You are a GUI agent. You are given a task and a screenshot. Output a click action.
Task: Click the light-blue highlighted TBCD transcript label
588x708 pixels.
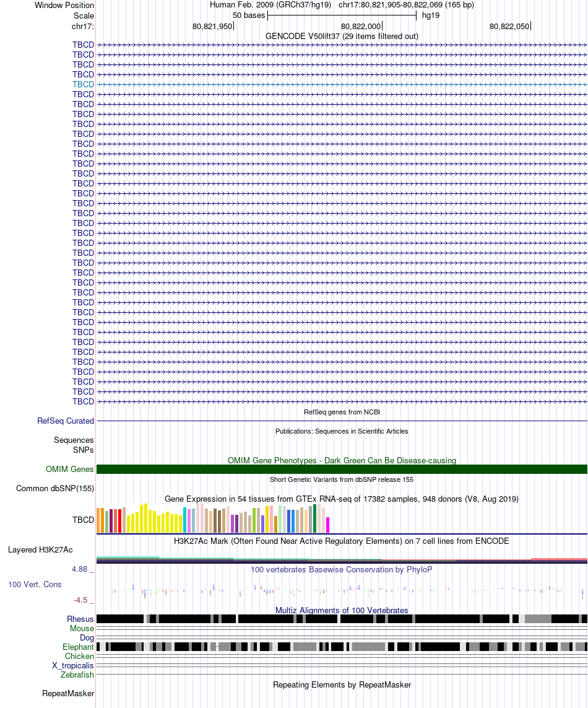[x=83, y=84]
